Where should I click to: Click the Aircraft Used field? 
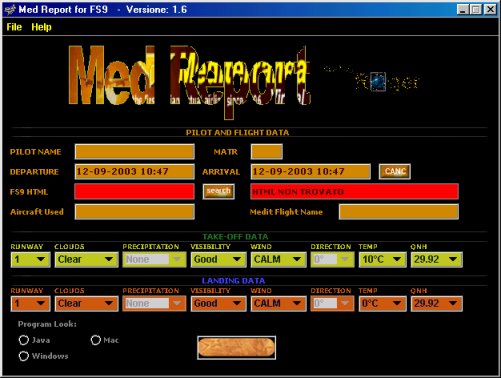(x=135, y=212)
